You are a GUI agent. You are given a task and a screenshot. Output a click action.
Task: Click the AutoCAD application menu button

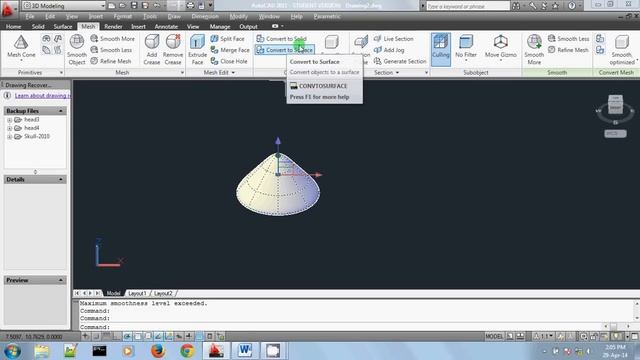click(8, 8)
